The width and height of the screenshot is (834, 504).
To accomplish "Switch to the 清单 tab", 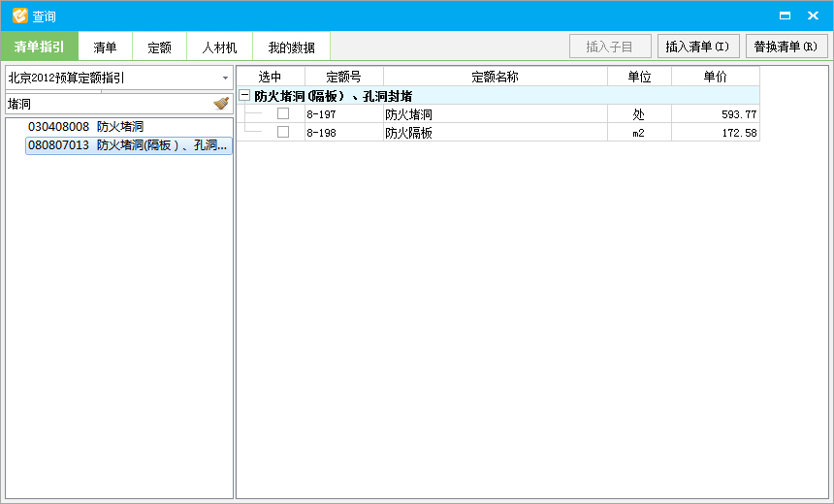I will point(106,47).
